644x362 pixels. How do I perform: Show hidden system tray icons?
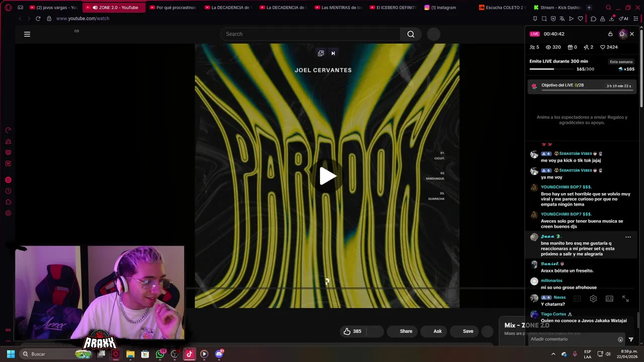pyautogui.click(x=553, y=354)
